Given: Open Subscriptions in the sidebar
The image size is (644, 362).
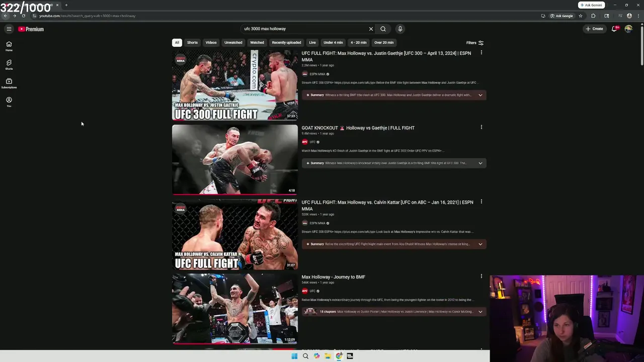Looking at the screenshot, I should [9, 83].
